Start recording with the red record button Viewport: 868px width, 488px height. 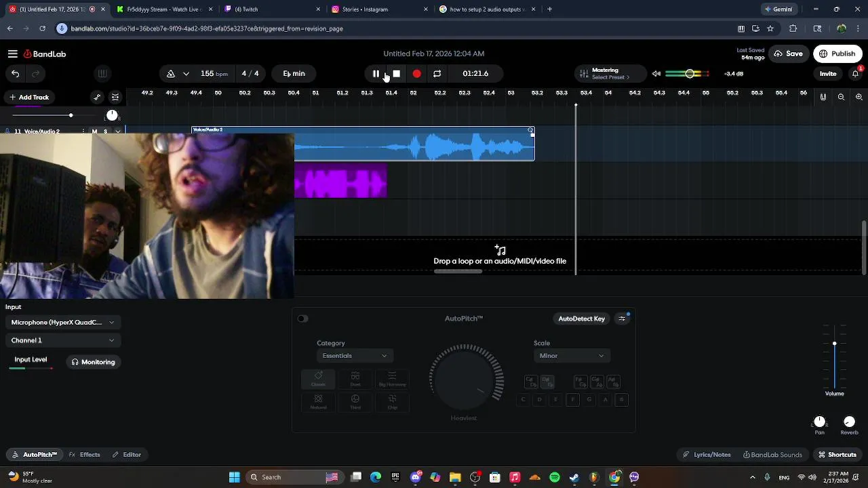417,74
